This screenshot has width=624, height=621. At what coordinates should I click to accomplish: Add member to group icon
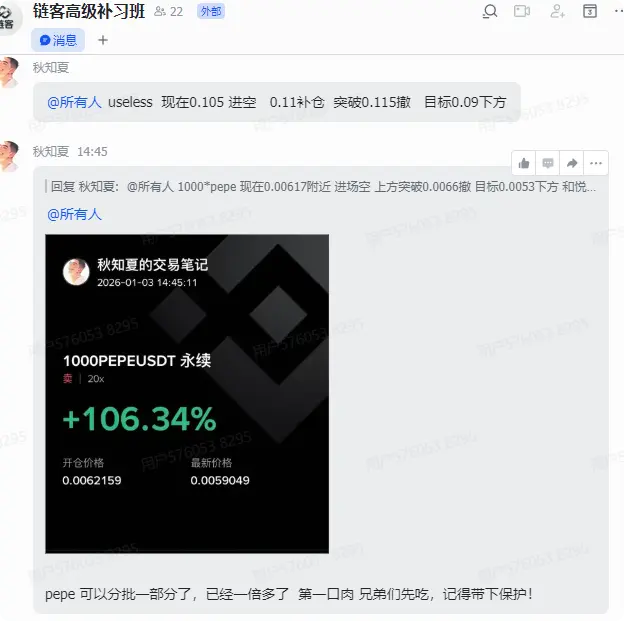click(x=557, y=11)
